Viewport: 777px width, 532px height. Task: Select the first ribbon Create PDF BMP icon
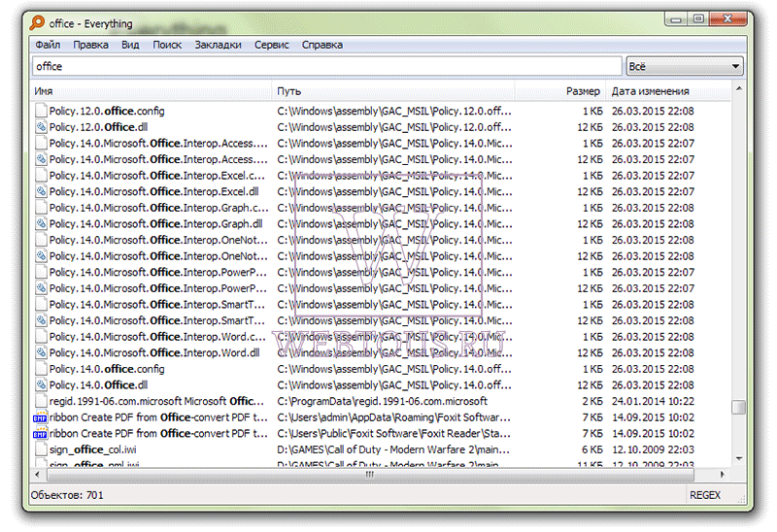40,417
